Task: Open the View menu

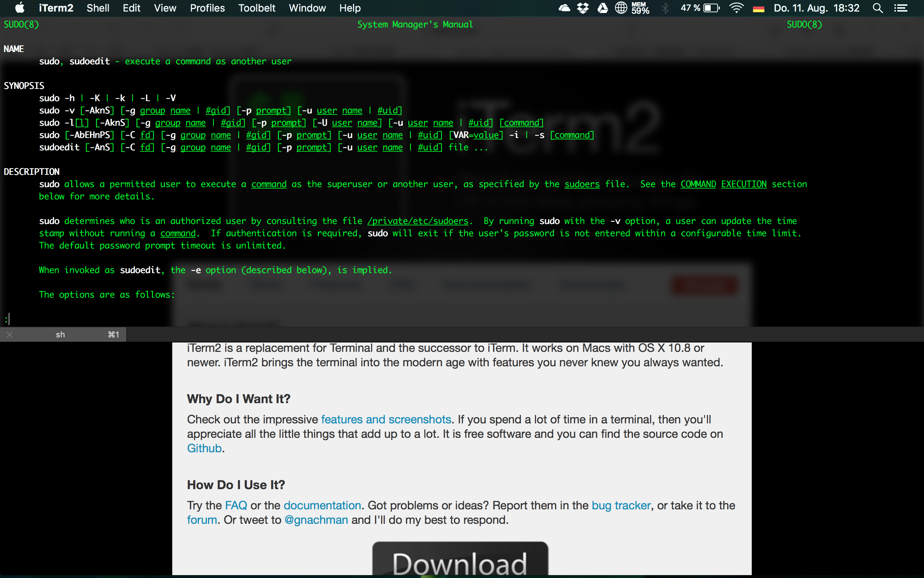Action: click(x=165, y=8)
